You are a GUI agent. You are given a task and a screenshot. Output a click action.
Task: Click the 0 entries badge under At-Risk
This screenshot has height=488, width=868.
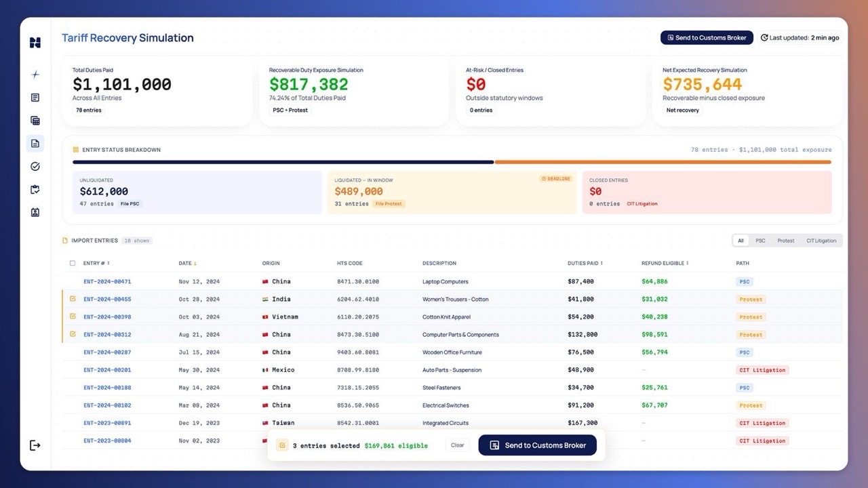pyautogui.click(x=481, y=110)
